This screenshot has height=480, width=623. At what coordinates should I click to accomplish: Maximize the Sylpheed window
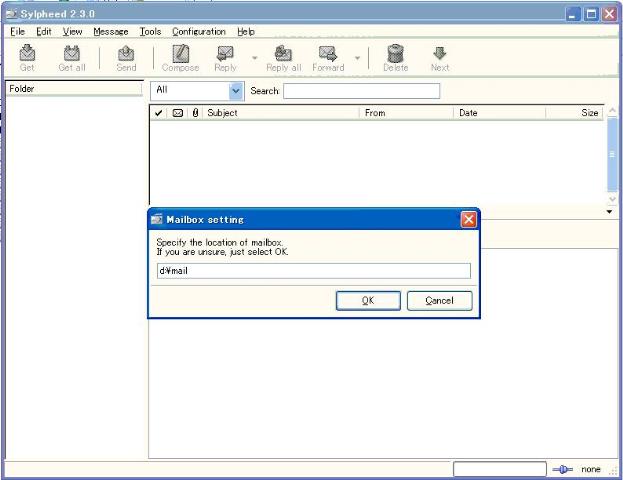tap(591, 15)
